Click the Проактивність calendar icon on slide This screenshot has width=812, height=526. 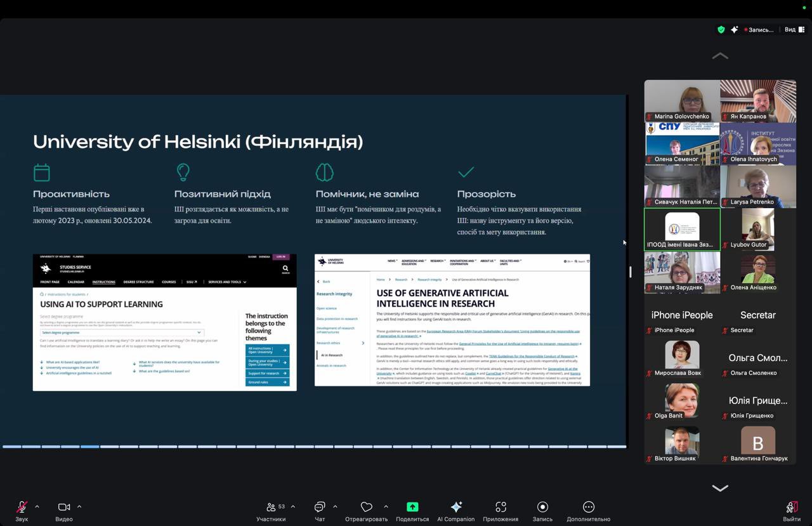pyautogui.click(x=41, y=172)
